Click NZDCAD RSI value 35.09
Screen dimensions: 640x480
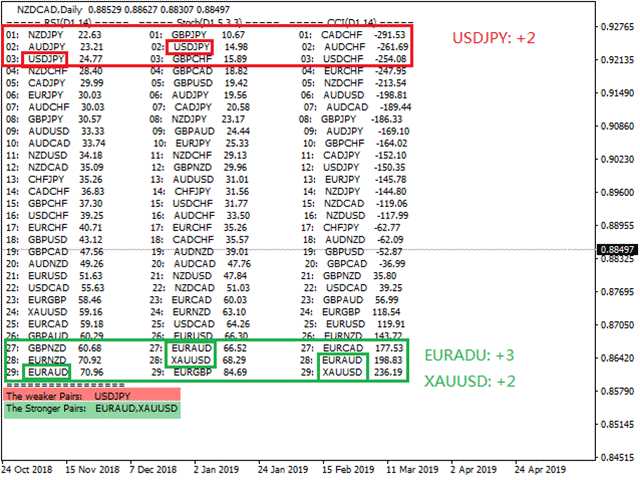tap(92, 167)
